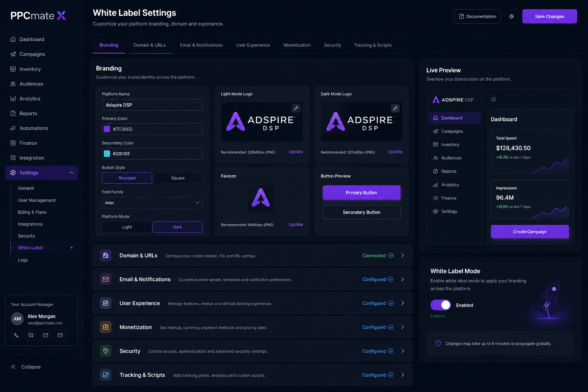The image size is (588, 392).
Task: Open the Font Family Inter dropdown
Action: click(x=152, y=203)
